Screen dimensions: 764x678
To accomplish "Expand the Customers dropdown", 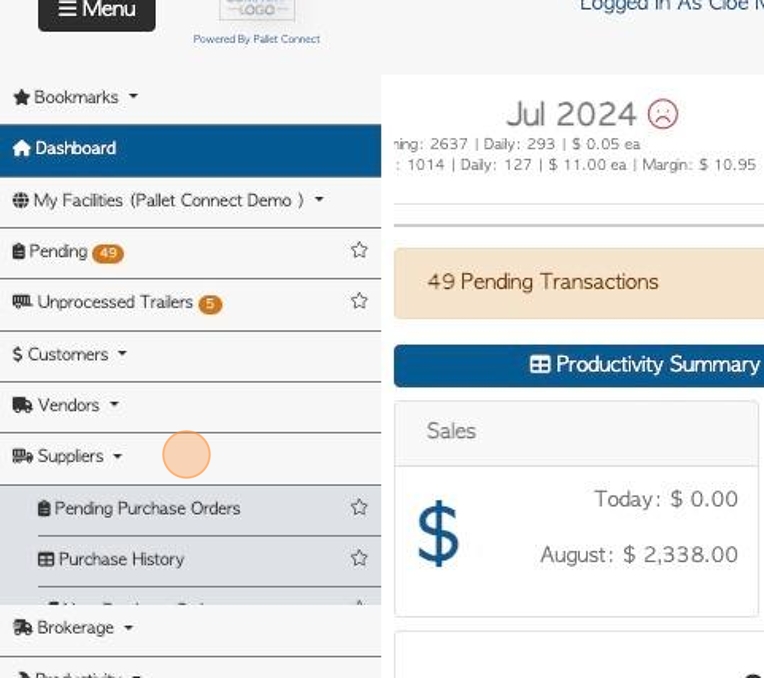I will click(69, 354).
